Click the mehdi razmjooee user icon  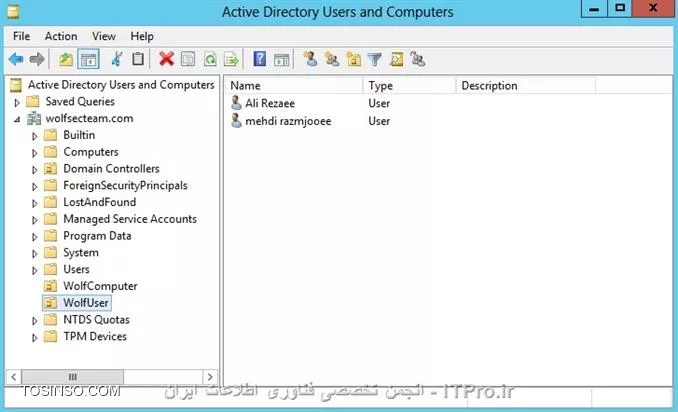click(x=236, y=121)
